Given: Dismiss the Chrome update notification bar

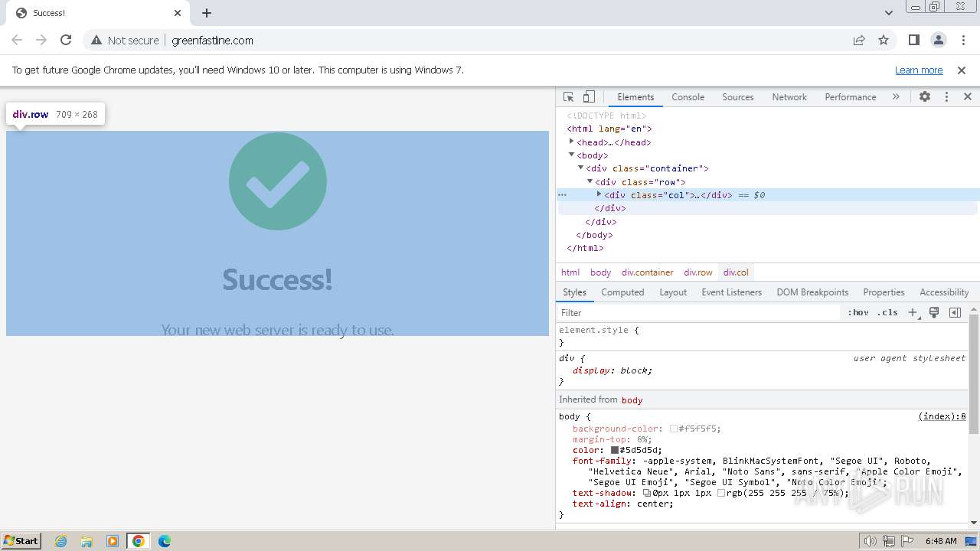Looking at the screenshot, I should tap(962, 70).
